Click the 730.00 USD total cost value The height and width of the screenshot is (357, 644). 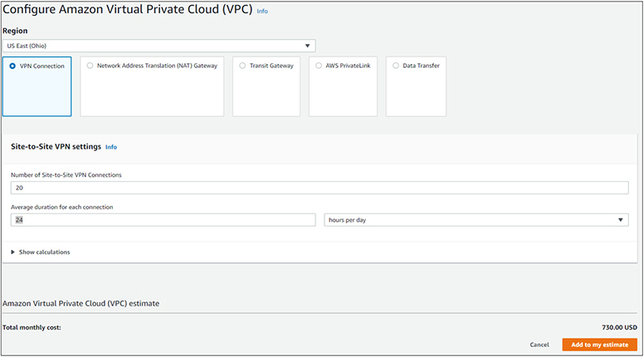click(x=618, y=327)
